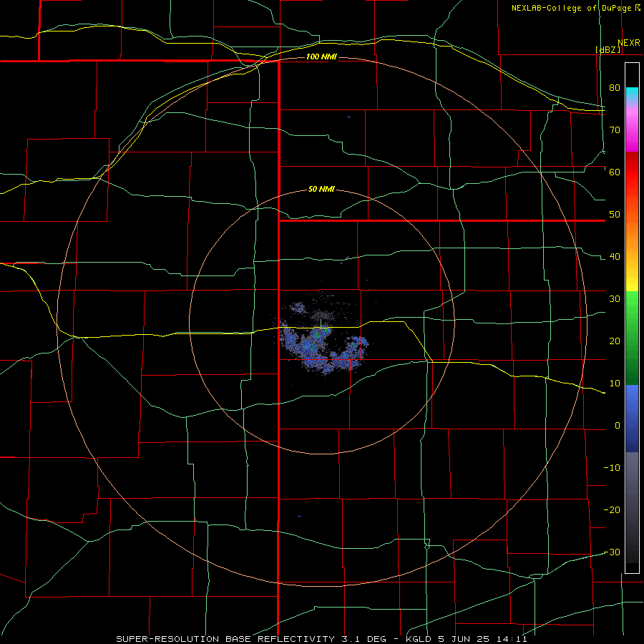Click the 10 value on the dBZ scale
This screenshot has height=644, width=644.
615,384
